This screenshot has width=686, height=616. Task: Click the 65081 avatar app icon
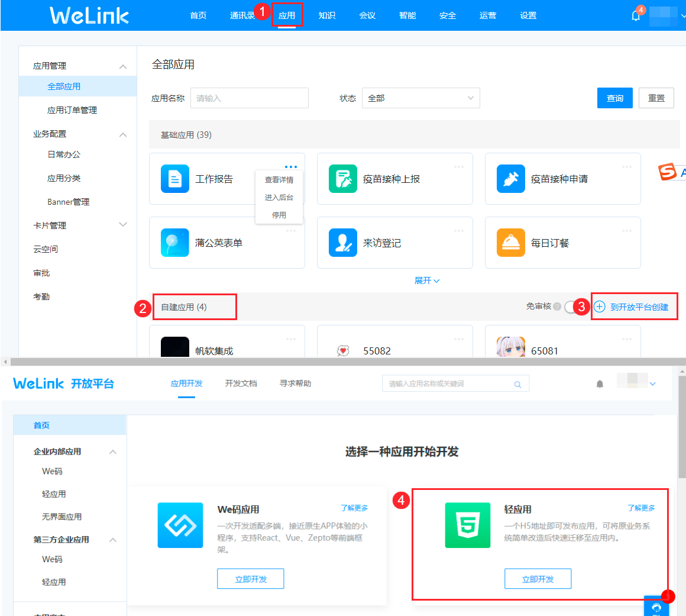point(511,347)
